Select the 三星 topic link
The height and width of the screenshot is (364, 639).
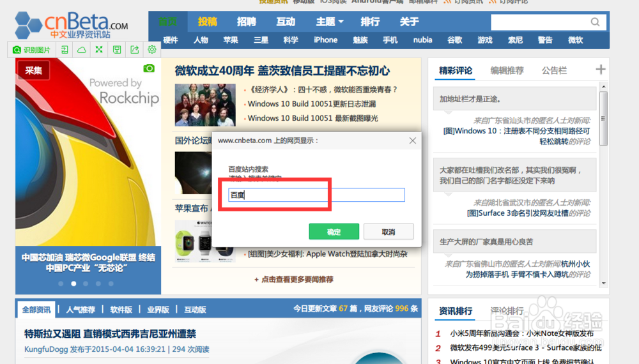click(x=261, y=40)
